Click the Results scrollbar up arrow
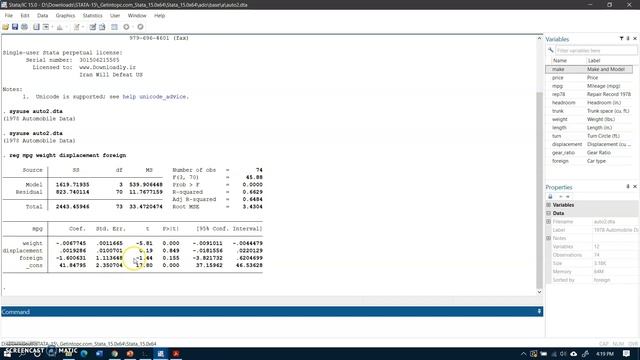 [x=539, y=38]
